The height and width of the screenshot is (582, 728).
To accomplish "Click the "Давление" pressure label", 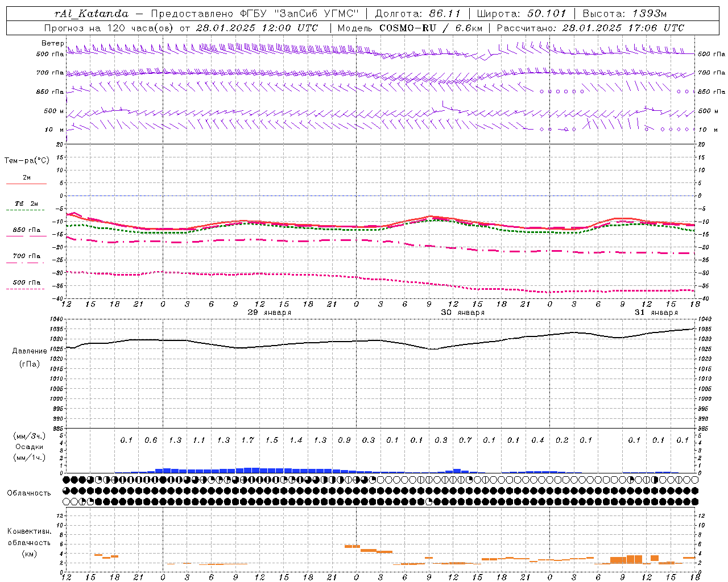I will click(30, 351).
